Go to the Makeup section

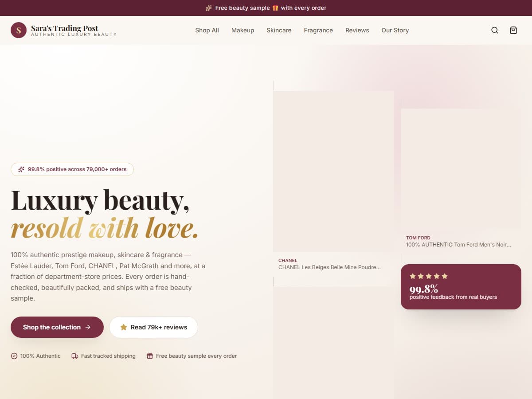click(243, 30)
